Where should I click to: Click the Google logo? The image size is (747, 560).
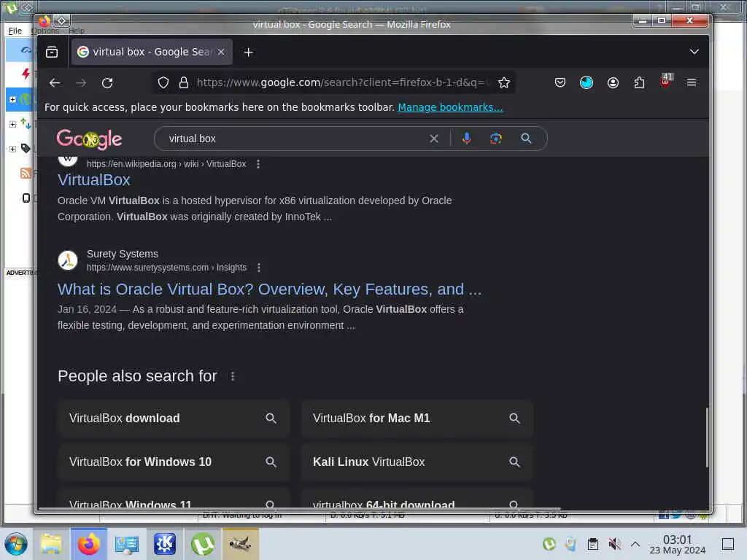pyautogui.click(x=89, y=139)
